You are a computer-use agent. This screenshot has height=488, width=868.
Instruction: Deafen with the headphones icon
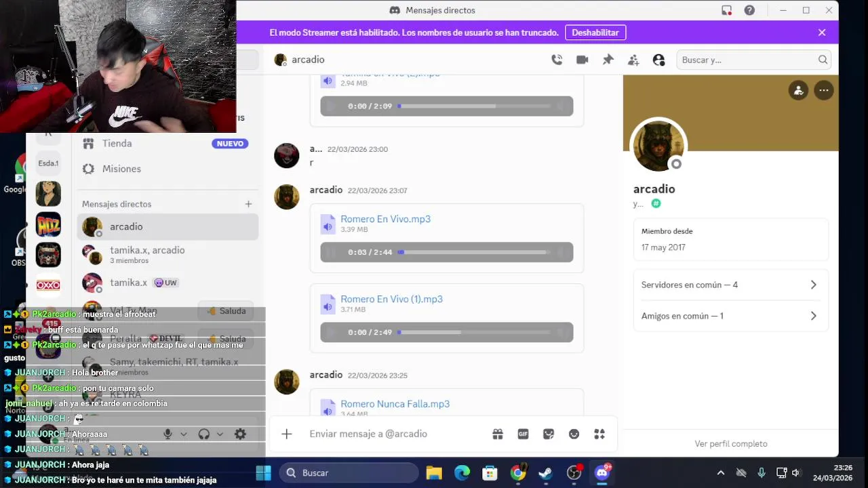point(203,434)
